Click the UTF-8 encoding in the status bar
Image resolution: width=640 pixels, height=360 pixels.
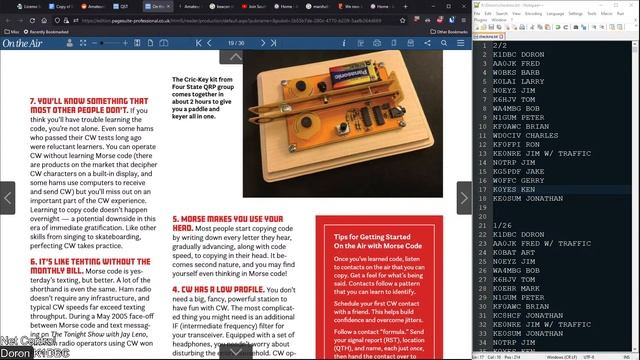coord(589,357)
